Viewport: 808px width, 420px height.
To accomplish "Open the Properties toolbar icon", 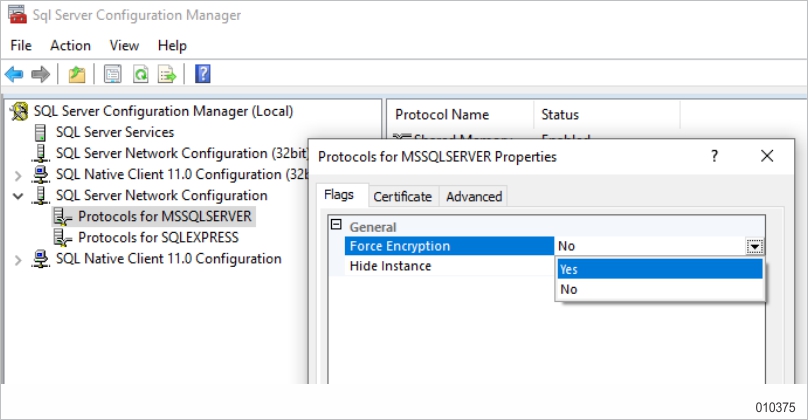I will point(112,74).
